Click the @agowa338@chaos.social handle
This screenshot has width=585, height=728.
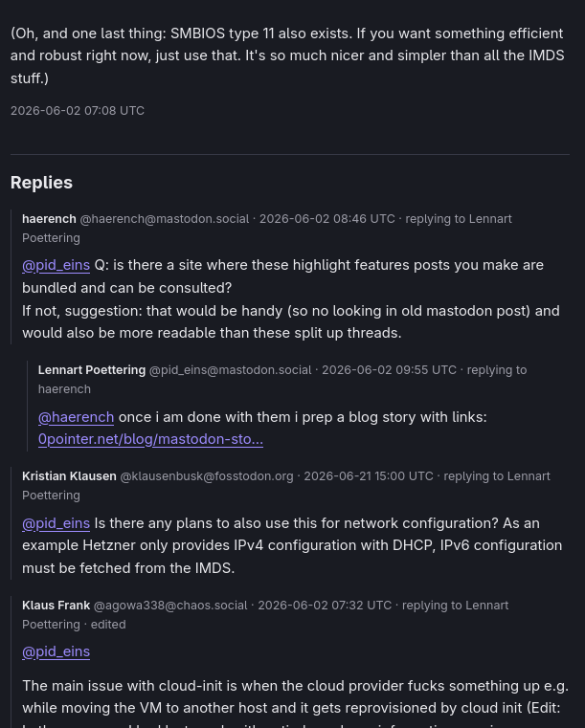pos(170,606)
